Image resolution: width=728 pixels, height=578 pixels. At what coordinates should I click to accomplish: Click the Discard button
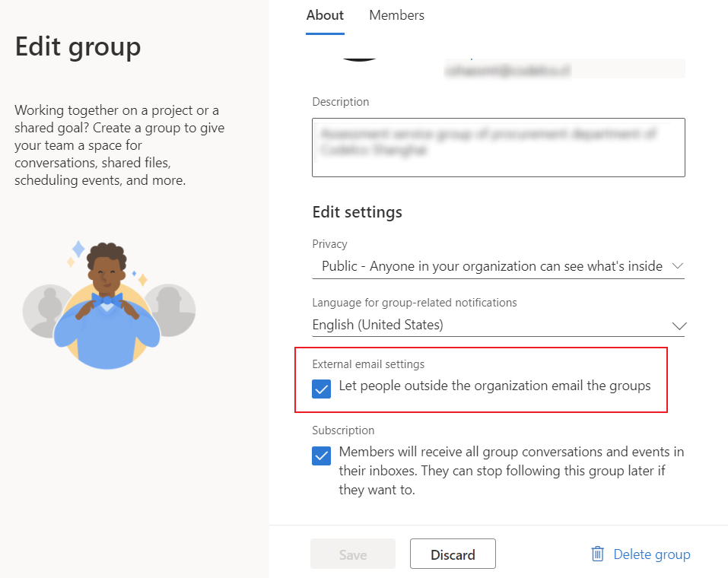coord(453,554)
